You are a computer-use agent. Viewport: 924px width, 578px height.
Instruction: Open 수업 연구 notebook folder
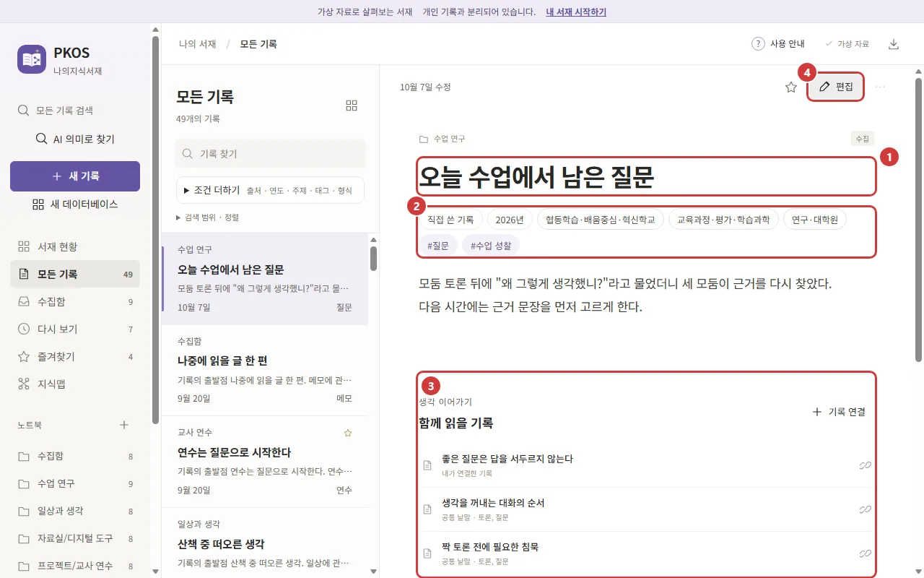coord(75,483)
